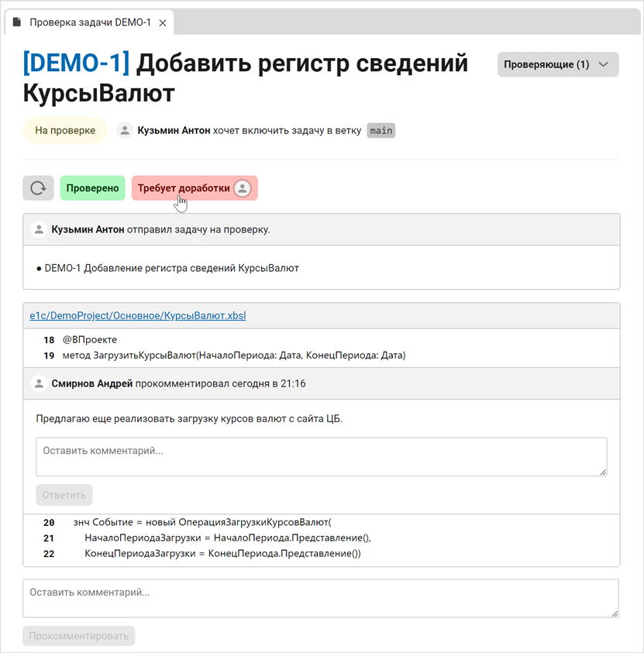The width and height of the screenshot is (644, 653).
Task: Click the person icon inside Требует доработки button
Action: pos(242,187)
